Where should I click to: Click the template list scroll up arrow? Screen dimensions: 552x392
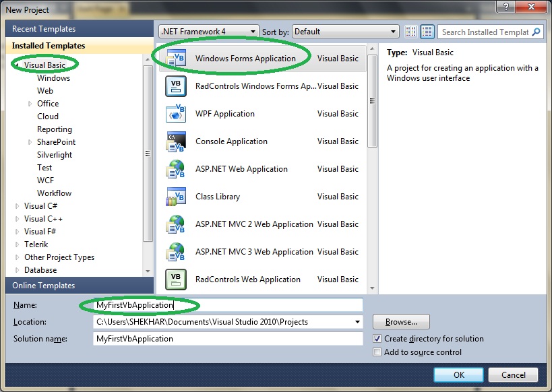coord(372,48)
